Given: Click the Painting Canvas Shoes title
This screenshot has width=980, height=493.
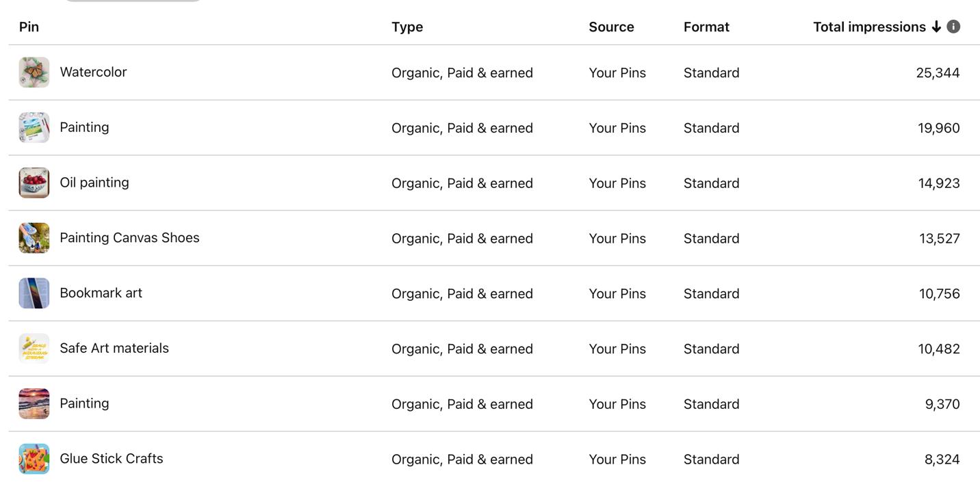Looking at the screenshot, I should pyautogui.click(x=129, y=238).
